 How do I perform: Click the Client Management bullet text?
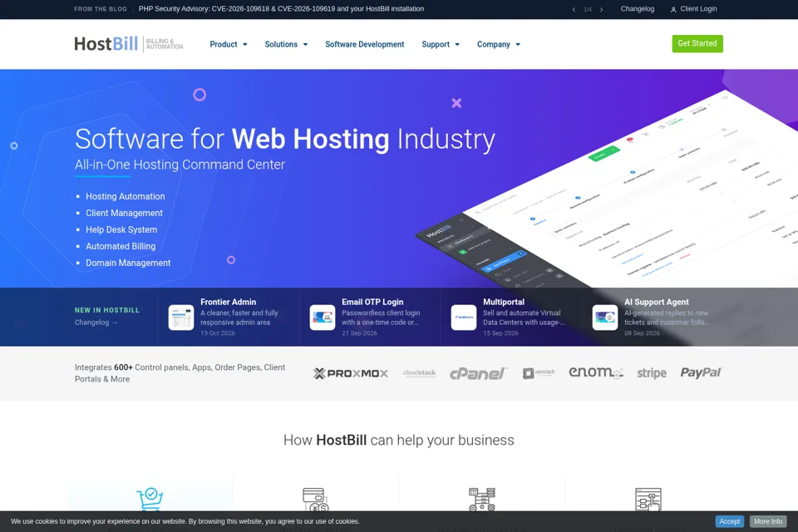pyautogui.click(x=124, y=213)
